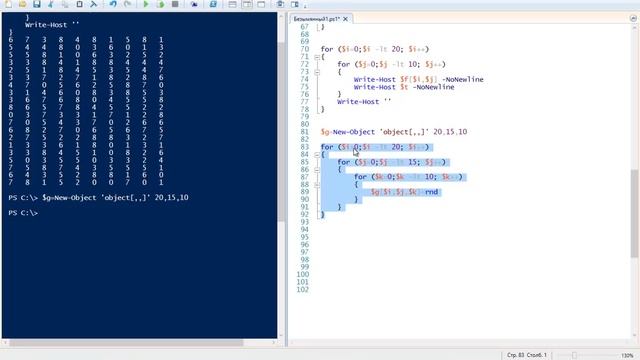Clear the console pane via toolbar icon
Screen dimensions: 640x360
tap(93, 4)
